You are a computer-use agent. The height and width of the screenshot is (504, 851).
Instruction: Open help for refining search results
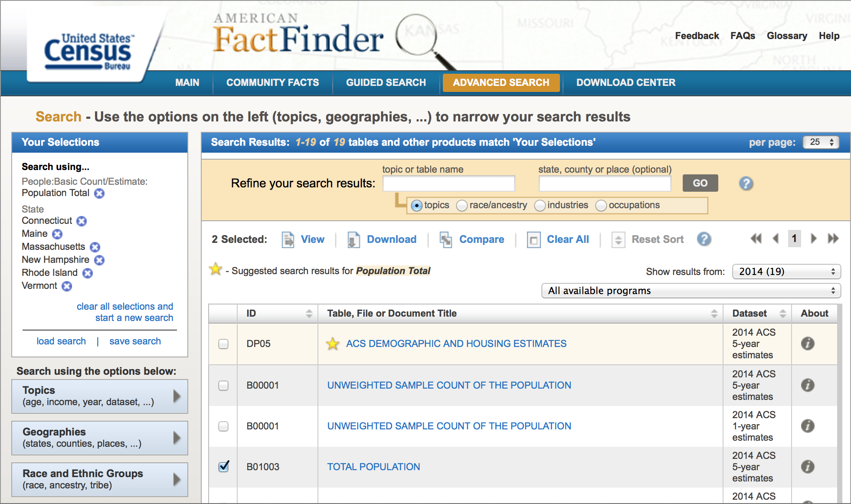pos(746,183)
